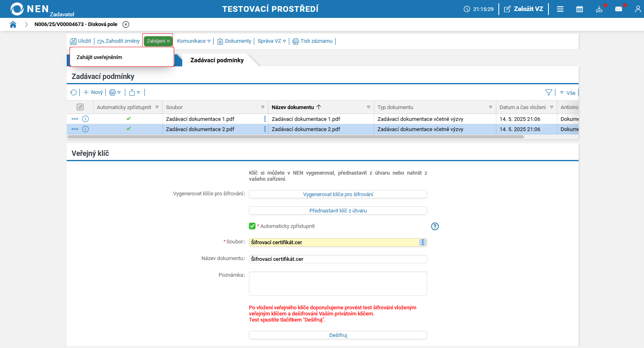Show info for Zadávací dokumentace 1.pdf row

click(85, 119)
